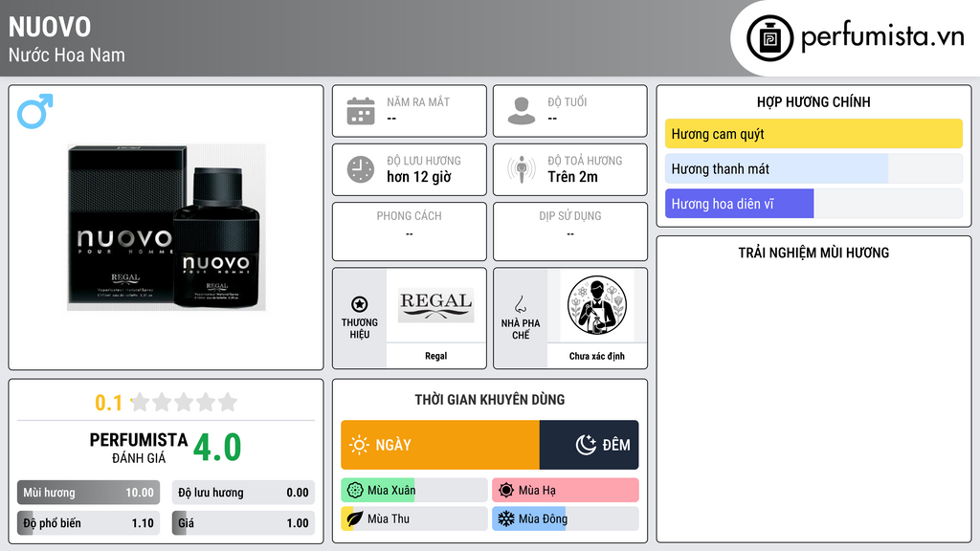Click the perfumista.vn perfume bottle logo
Viewport: 980px width, 551px height.
[769, 38]
